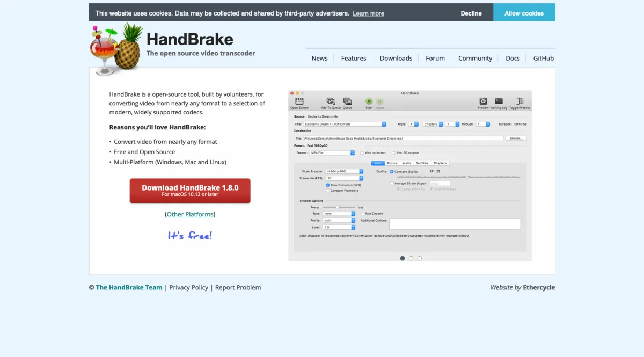Image resolution: width=644 pixels, height=357 pixels.
Task: Switch to the Picture tab
Action: coord(392,163)
